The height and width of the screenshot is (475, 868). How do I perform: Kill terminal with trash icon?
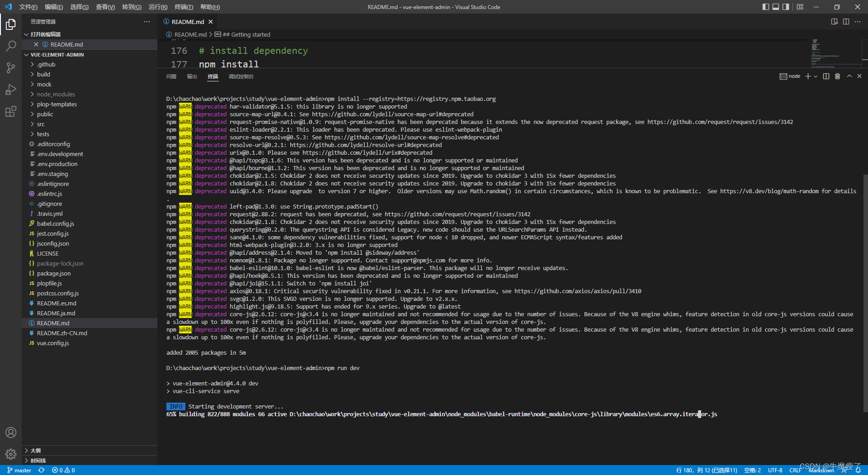click(837, 76)
